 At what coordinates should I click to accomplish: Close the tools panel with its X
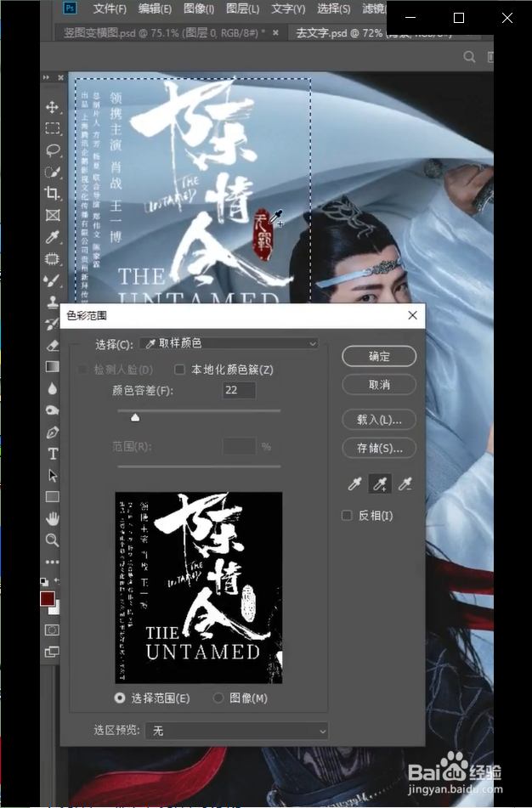click(x=61, y=77)
